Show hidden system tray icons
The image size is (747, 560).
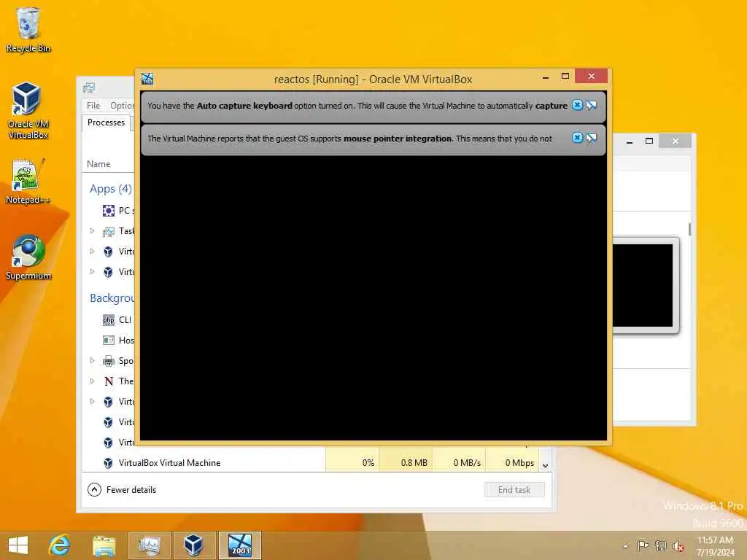pos(625,545)
